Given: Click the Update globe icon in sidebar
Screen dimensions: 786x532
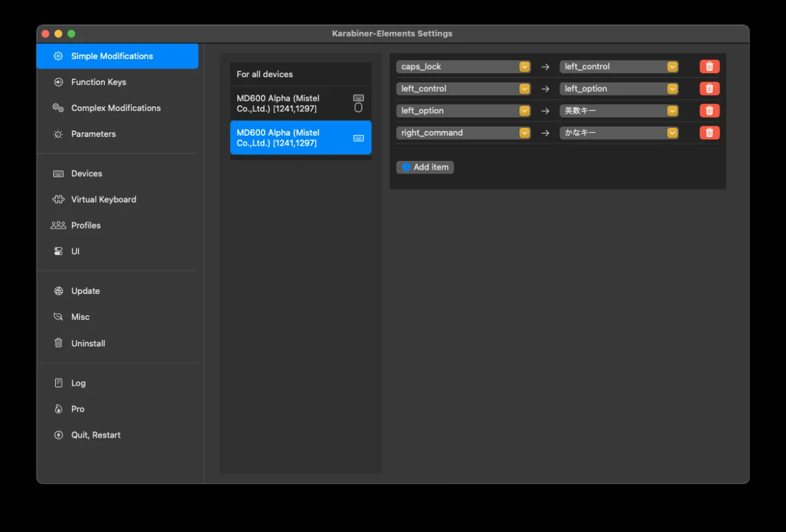Looking at the screenshot, I should [x=59, y=291].
